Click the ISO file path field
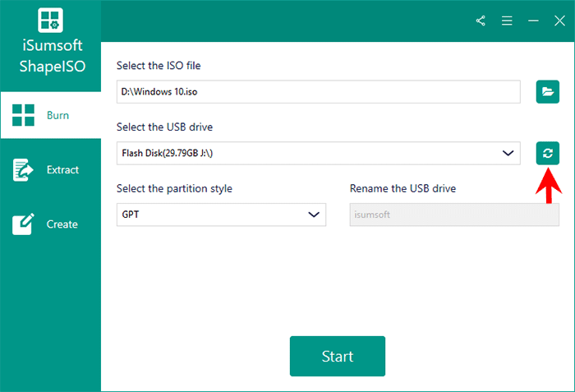The image size is (575, 392). pos(319,92)
